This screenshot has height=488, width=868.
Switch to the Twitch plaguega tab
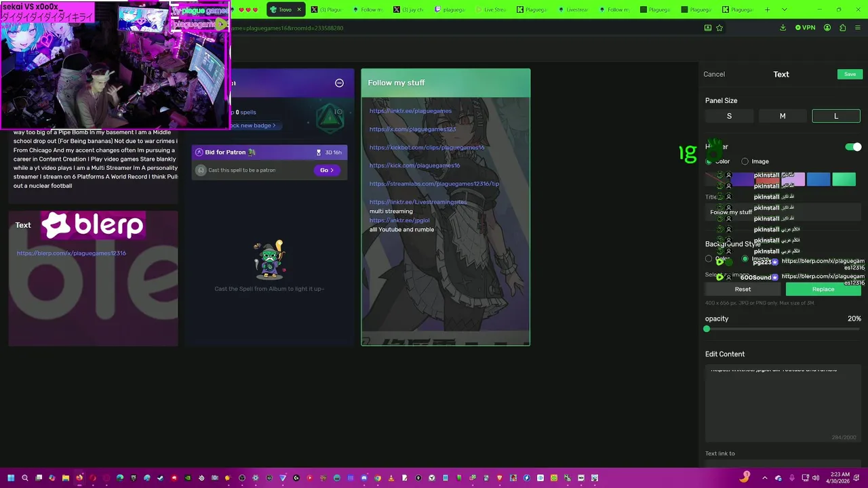pos(449,9)
